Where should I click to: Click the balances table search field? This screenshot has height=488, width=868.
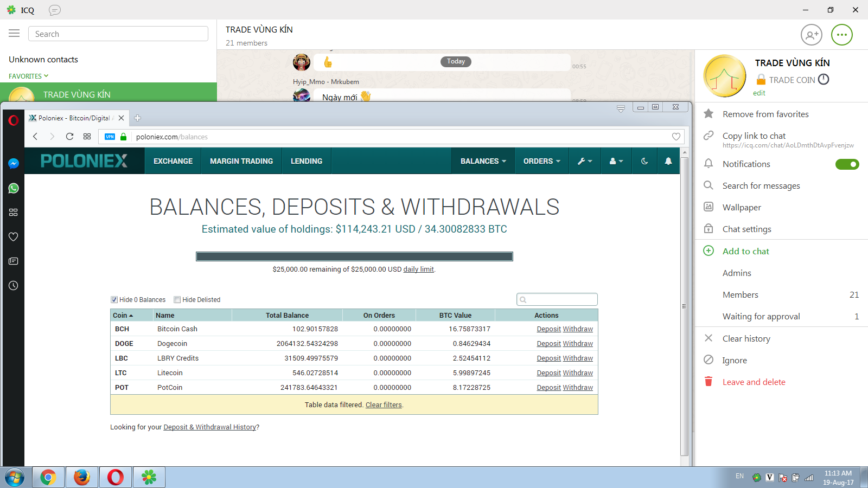pos(557,299)
